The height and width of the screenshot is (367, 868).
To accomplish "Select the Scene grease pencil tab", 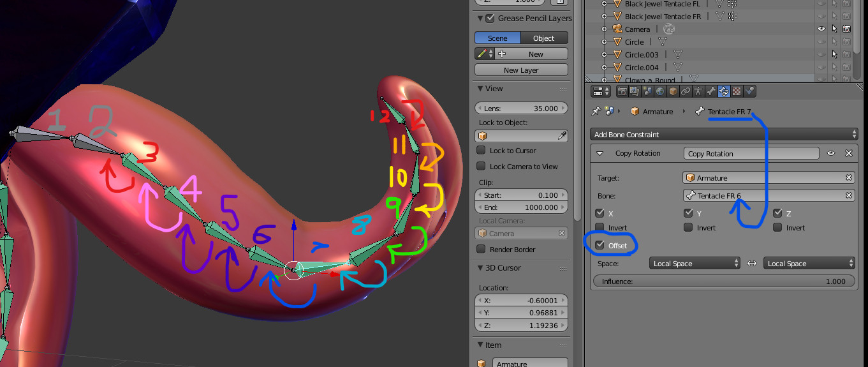I will point(497,38).
